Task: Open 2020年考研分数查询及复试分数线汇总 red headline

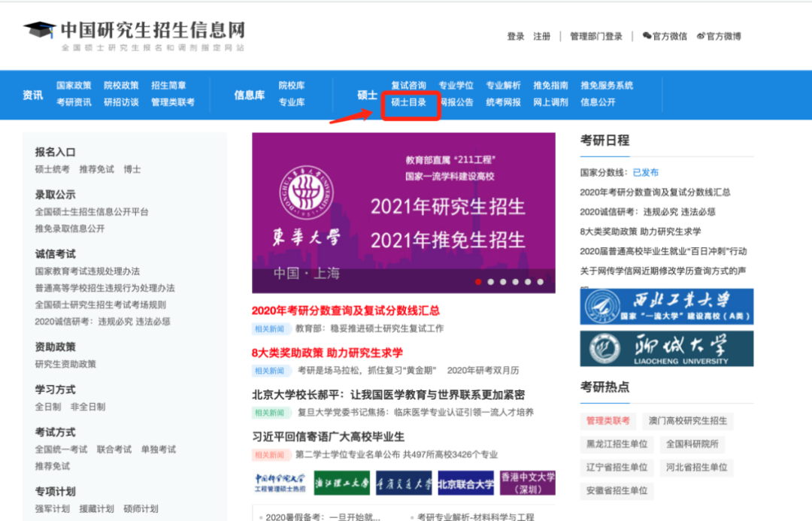Action: (346, 310)
